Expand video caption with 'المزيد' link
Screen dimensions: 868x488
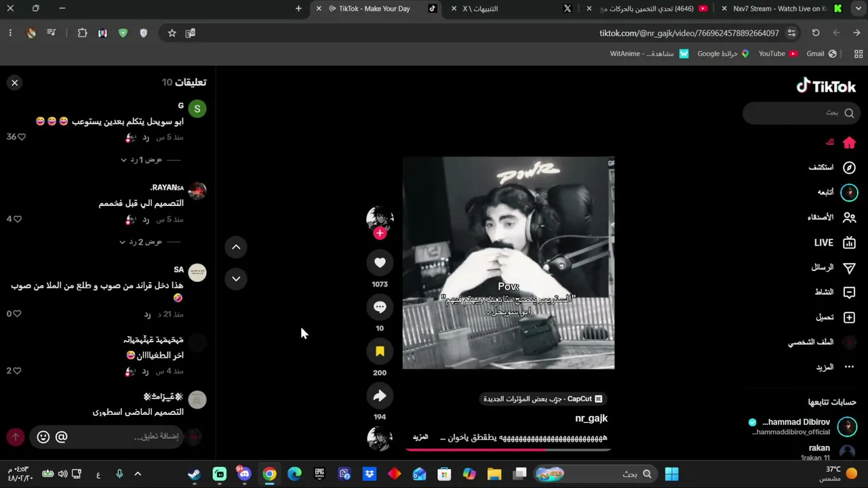[420, 437]
